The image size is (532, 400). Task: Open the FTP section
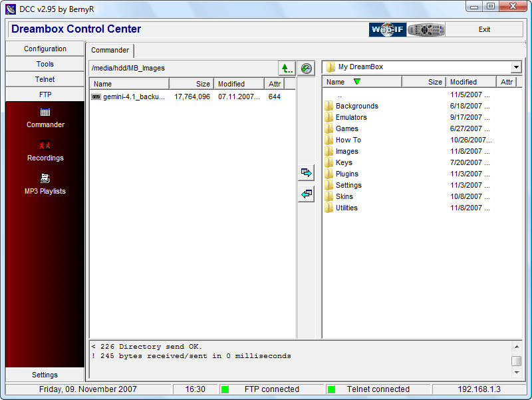45,95
